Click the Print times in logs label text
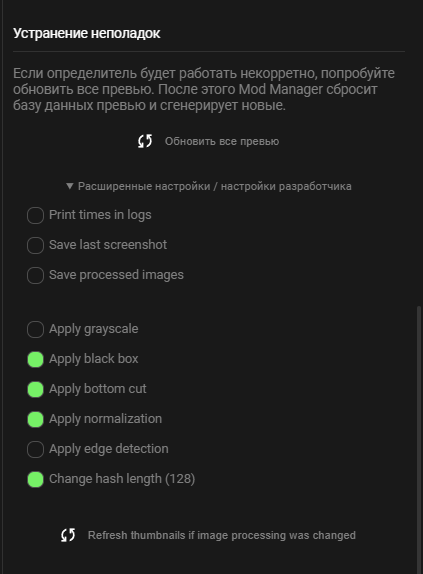423x574 pixels. pyautogui.click(x=100, y=215)
